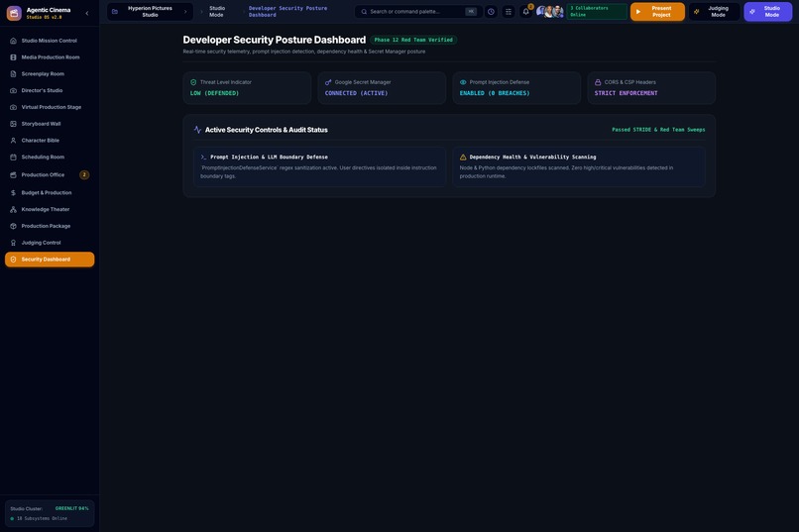Click the key icon on Google Secret Manager
The height and width of the screenshot is (532, 799).
pos(328,82)
